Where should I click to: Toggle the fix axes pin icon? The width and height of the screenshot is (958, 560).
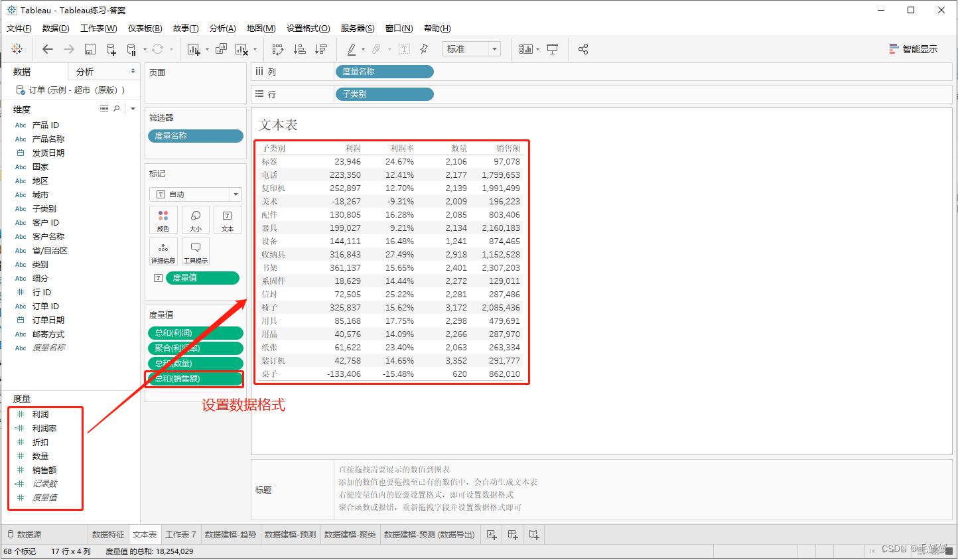tap(425, 49)
